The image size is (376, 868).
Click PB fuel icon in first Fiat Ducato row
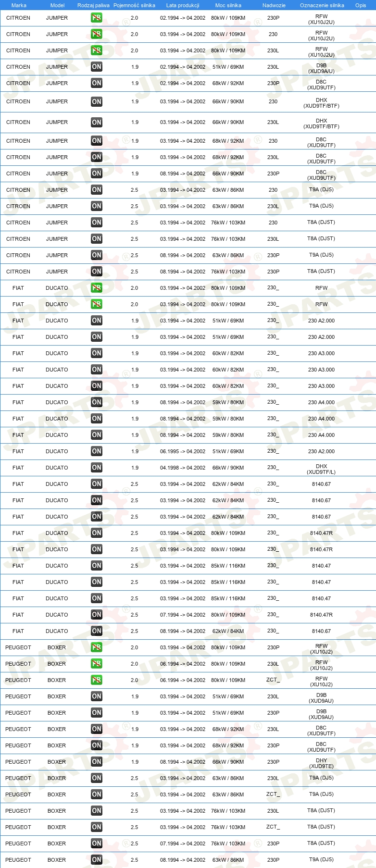[96, 288]
